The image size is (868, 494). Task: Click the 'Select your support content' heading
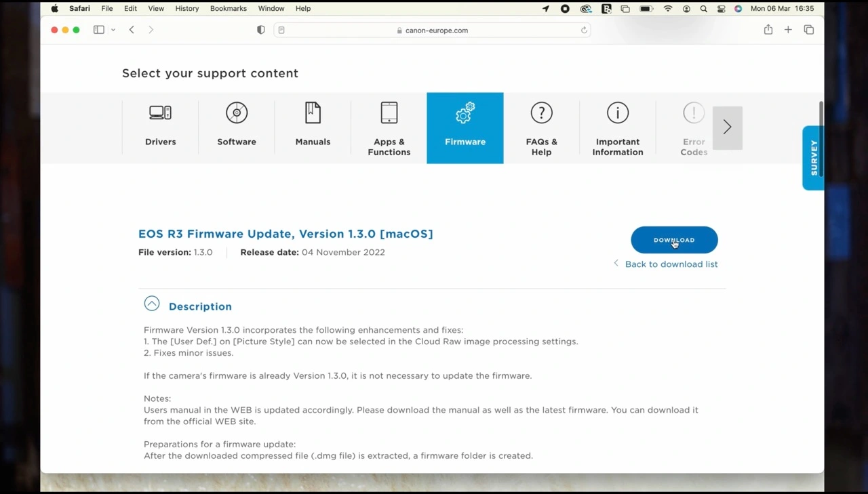coord(210,73)
